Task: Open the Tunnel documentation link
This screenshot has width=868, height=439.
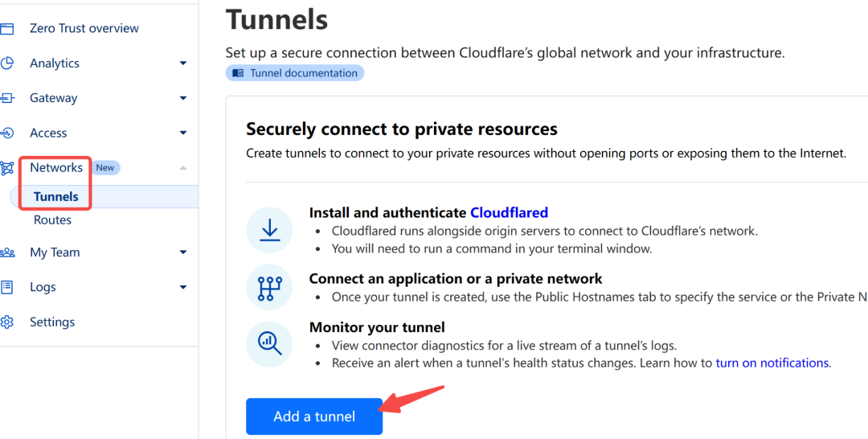Action: click(x=295, y=73)
